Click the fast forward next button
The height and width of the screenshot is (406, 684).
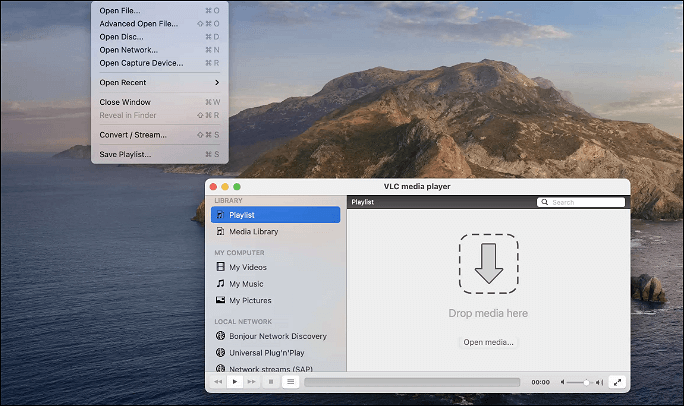252,382
